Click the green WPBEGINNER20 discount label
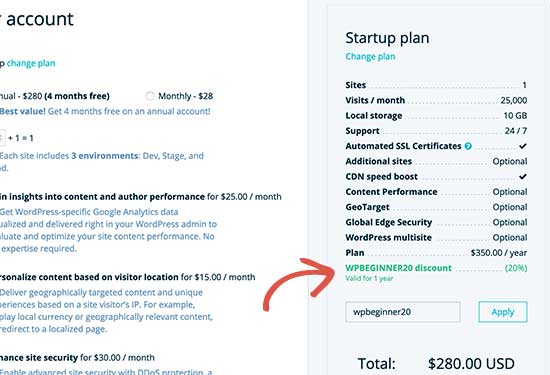Screen dimensions: 550x375 pyautogui.click(x=398, y=268)
